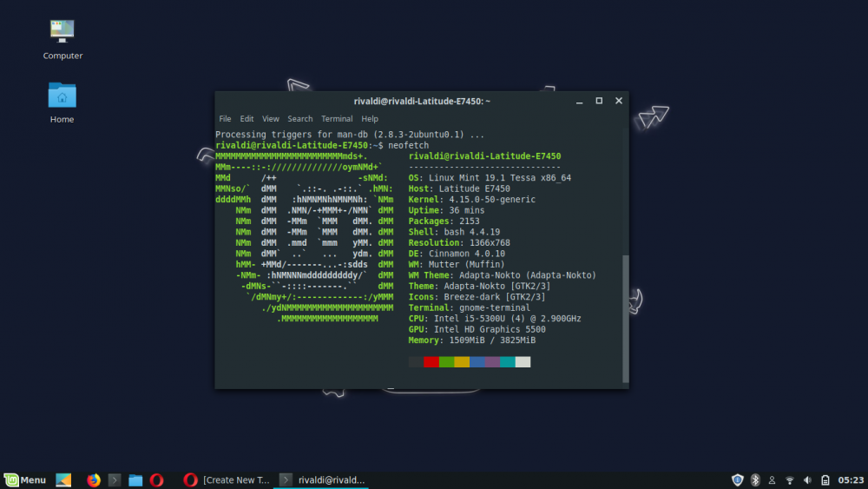
Task: Launch Terminal from the panel launcher
Action: (115, 479)
